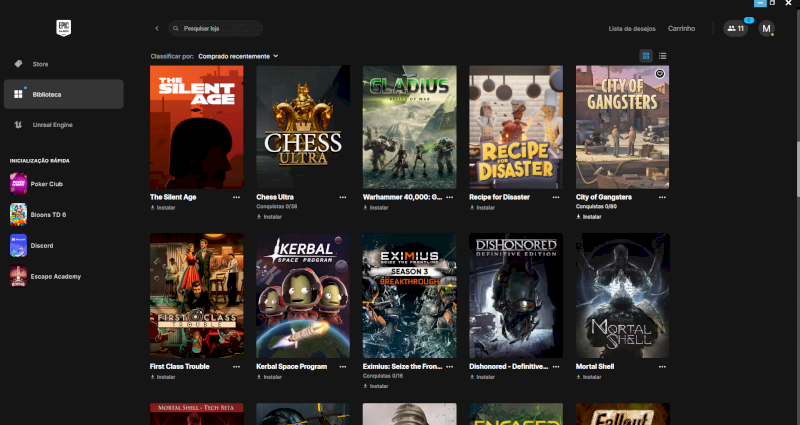Open First Class Trouble cover
Screen dimensions: 800x425
196,296
